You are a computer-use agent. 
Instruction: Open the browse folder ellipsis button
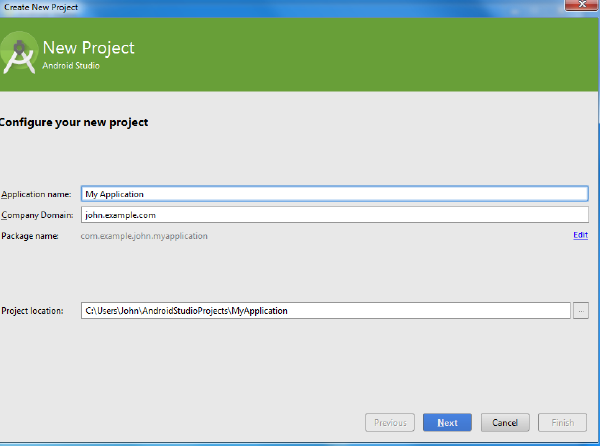click(x=580, y=311)
